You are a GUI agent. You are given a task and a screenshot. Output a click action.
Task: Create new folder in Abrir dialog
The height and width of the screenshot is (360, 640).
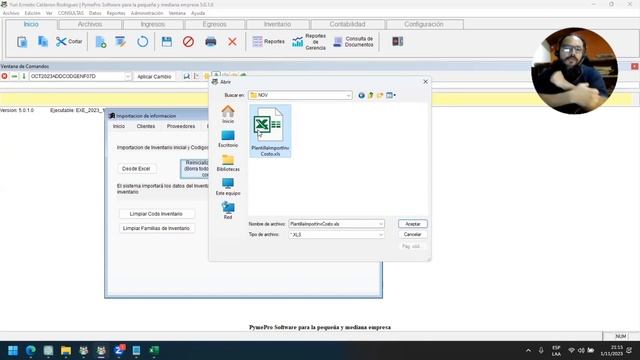[380, 96]
